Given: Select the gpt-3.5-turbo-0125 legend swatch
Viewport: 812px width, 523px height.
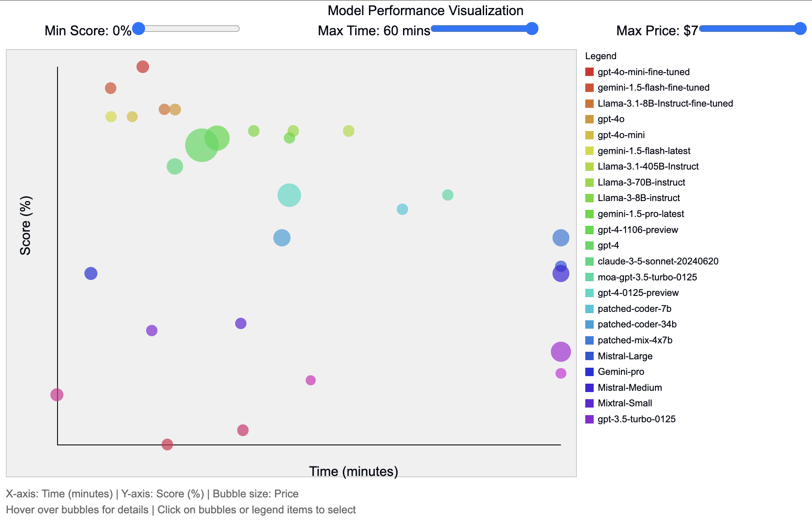Looking at the screenshot, I should tap(589, 419).
